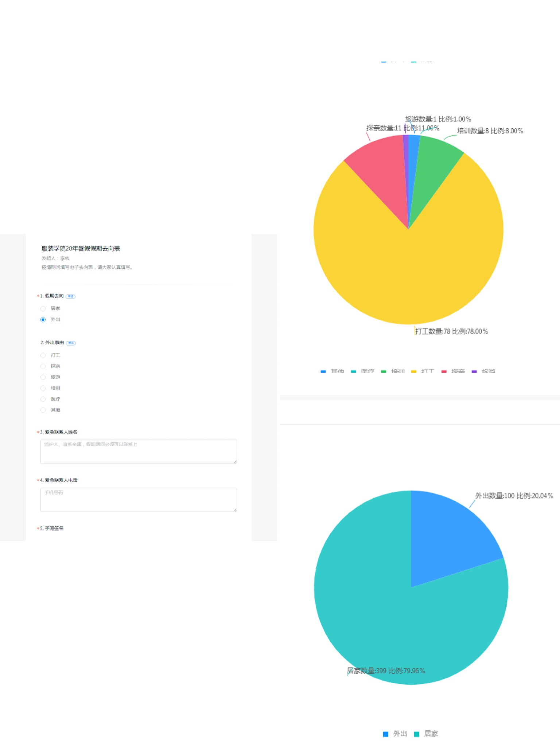Image resolution: width=560 pixels, height=746 pixels.
Task: Choose 打工 as the outing reason
Action: (43, 355)
